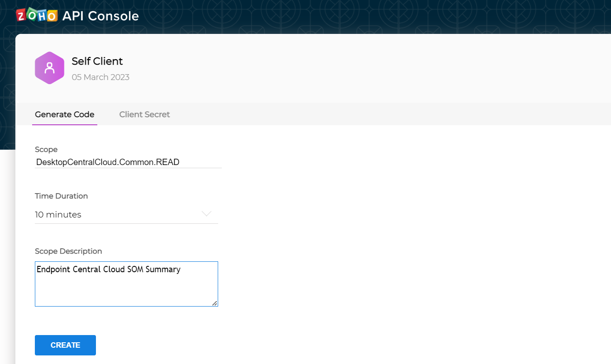Screen dimensions: 611x364
Task: Switch to the Generate Code tab
Action: pos(65,114)
